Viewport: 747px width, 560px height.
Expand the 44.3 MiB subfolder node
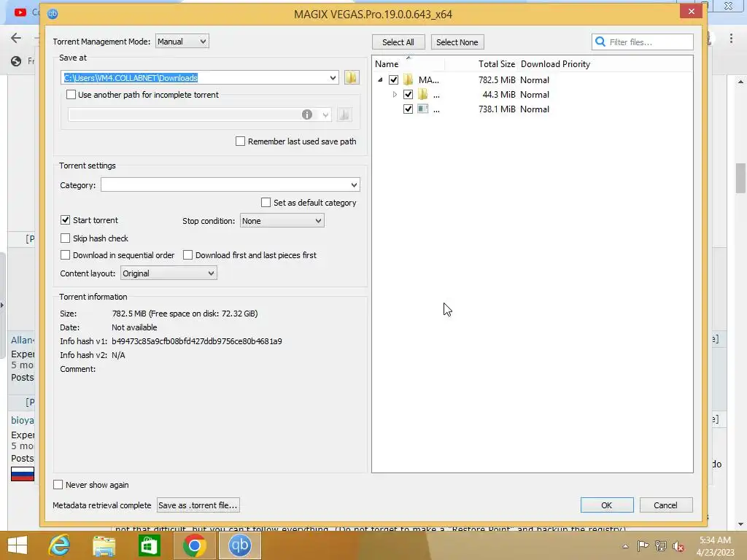click(395, 94)
